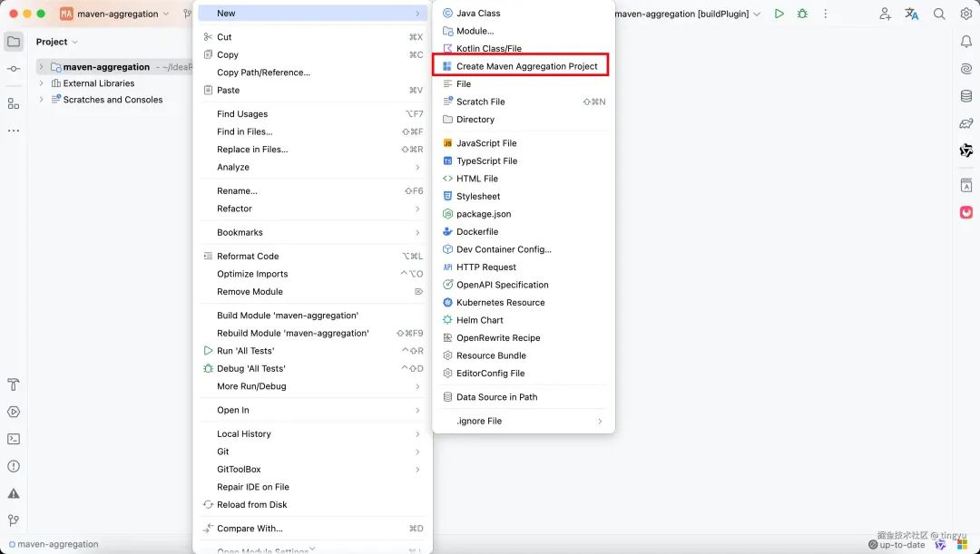Open the Translation plugin icon
The height and width of the screenshot is (554, 980).
911,14
